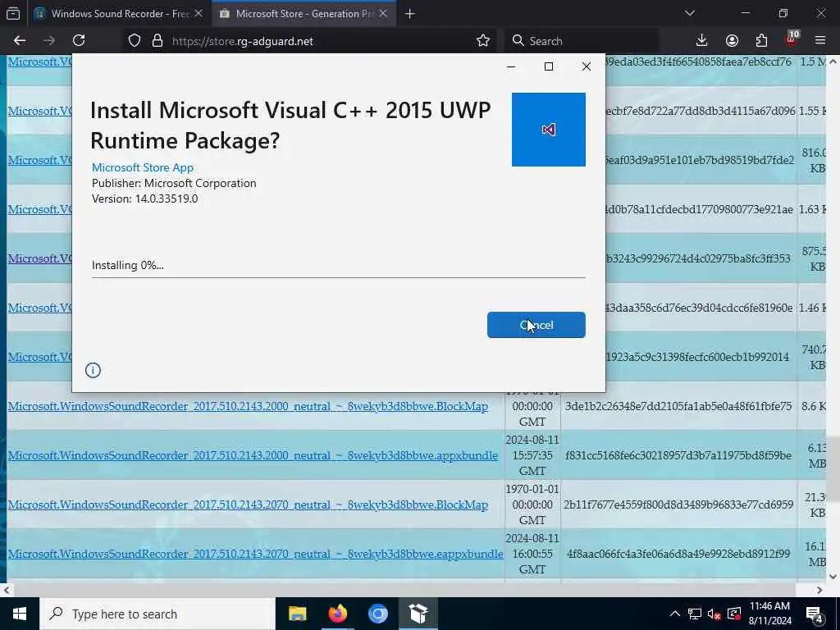Click the red extension icon with badge 10
Screen dimensions: 840x630
[792, 39]
